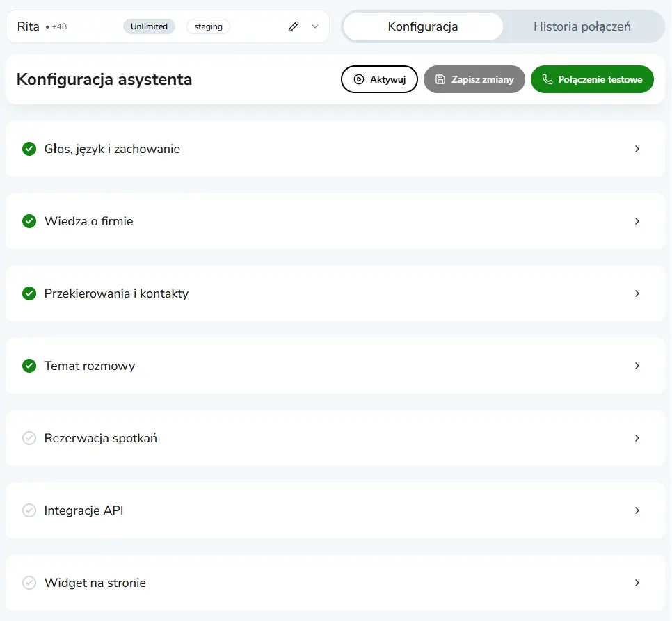Click the green check icon for Głos, język i zachowanie
The image size is (672, 621).
coord(29,149)
